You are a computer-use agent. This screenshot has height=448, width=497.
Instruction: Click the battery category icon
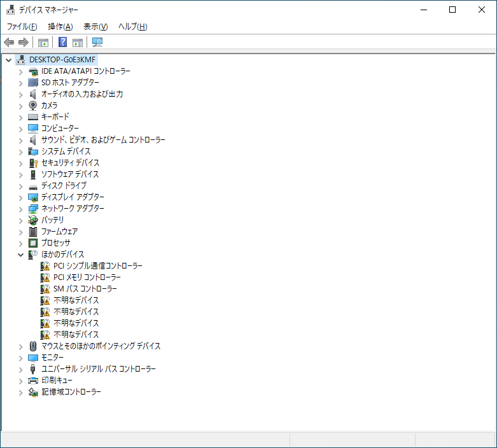point(33,220)
